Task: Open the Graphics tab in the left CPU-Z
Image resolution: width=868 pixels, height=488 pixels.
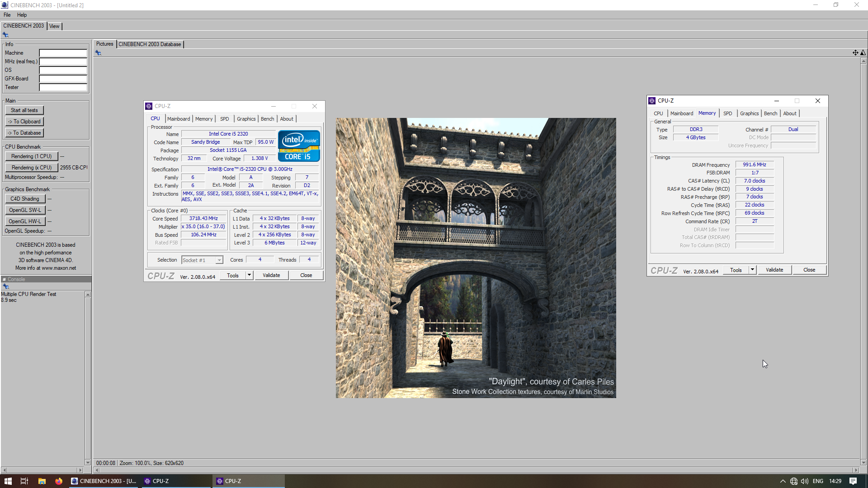Action: pyautogui.click(x=246, y=119)
